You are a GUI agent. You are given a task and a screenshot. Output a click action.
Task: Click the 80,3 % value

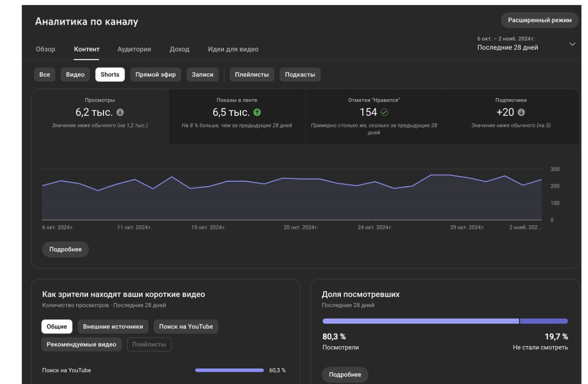pyautogui.click(x=334, y=337)
